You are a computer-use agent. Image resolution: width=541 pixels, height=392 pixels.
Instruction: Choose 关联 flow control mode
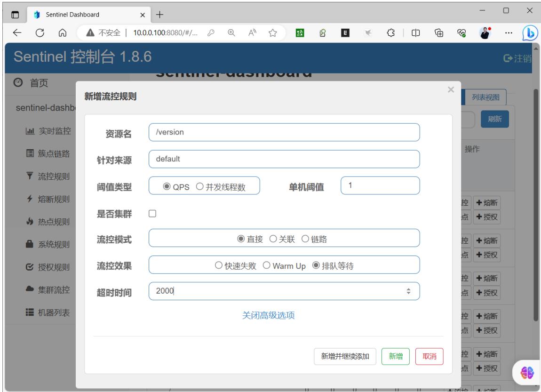[x=273, y=239]
